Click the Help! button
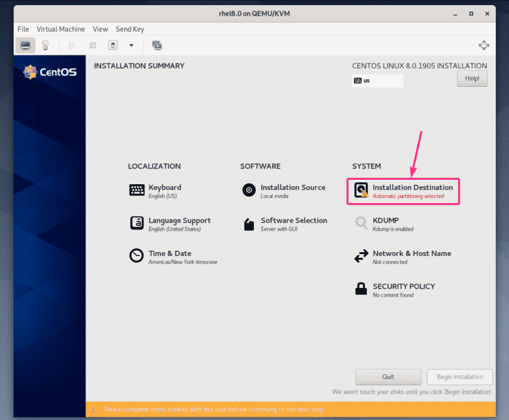The image size is (509, 420). 472,78
